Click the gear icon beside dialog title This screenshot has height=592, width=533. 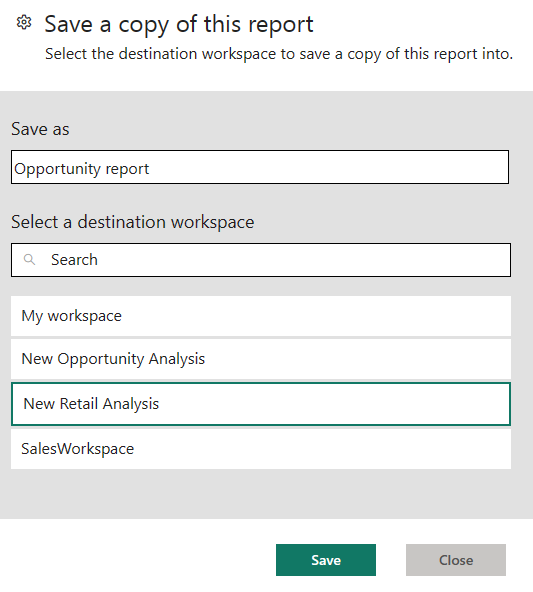(x=24, y=23)
